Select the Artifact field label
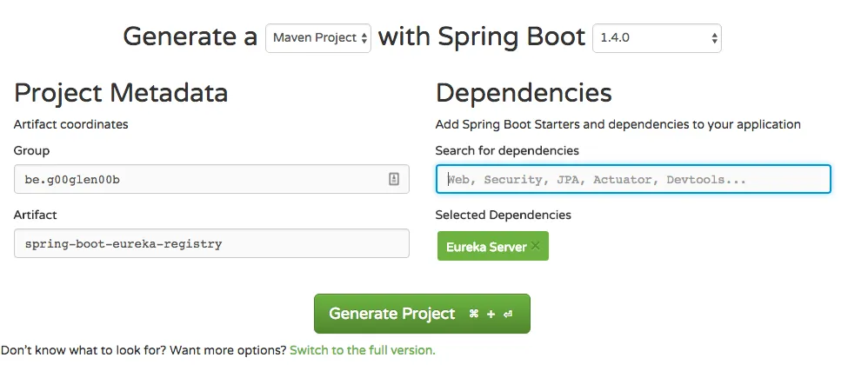This screenshot has height=371, width=868. (x=36, y=215)
